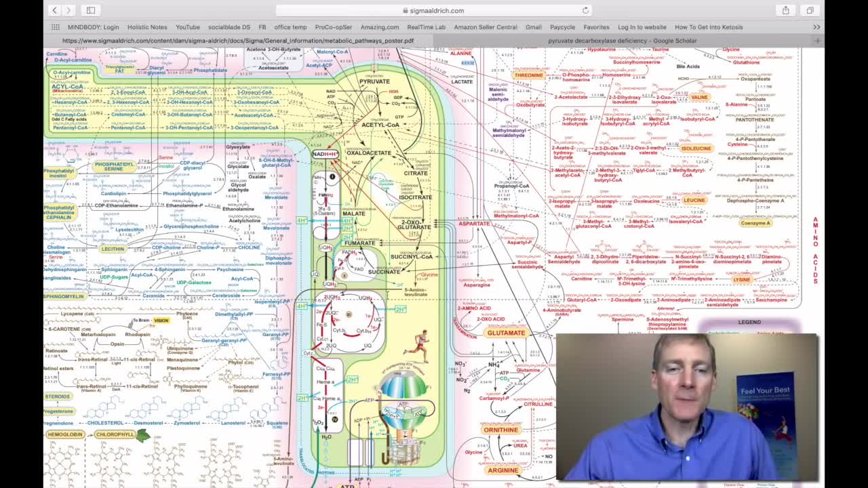Image resolution: width=868 pixels, height=488 pixels.
Task: Open socialblade DS bookmark
Action: coord(229,27)
